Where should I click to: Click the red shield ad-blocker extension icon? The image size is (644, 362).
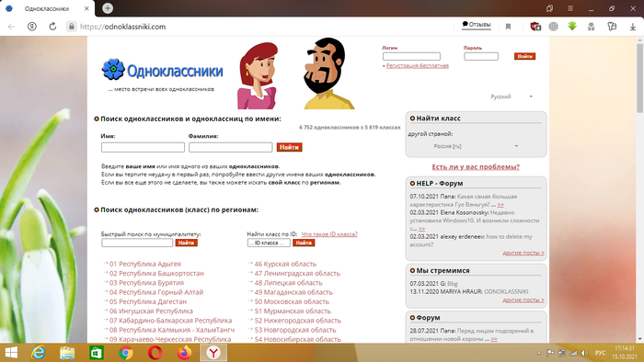(535, 27)
